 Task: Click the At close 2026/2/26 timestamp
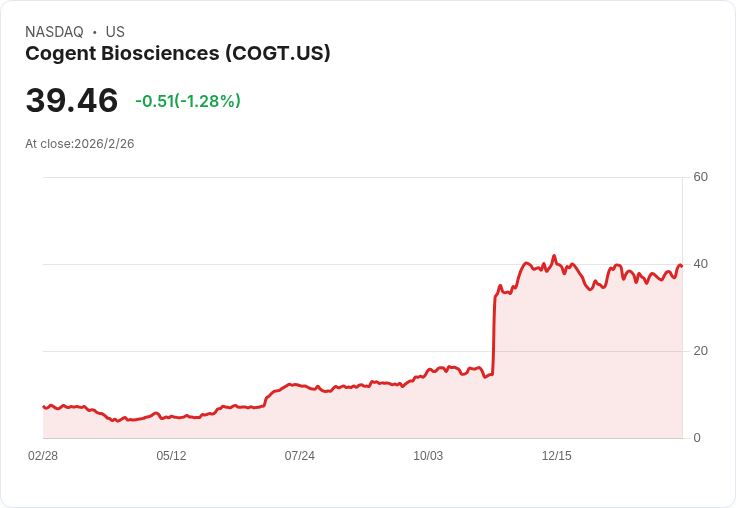(80, 143)
